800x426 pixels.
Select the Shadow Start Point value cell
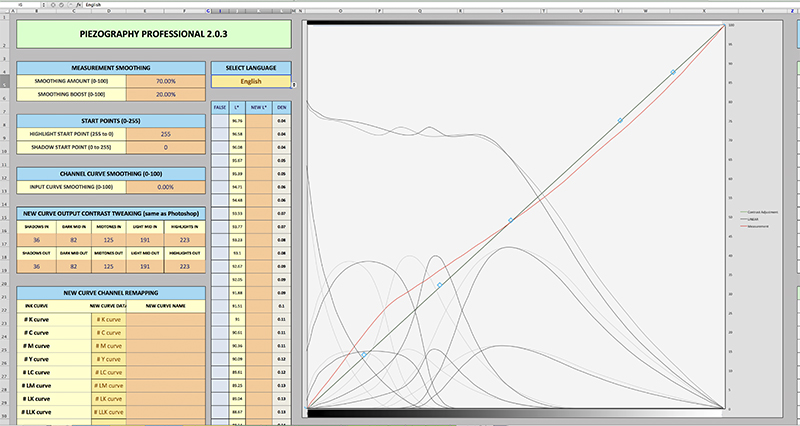165,147
